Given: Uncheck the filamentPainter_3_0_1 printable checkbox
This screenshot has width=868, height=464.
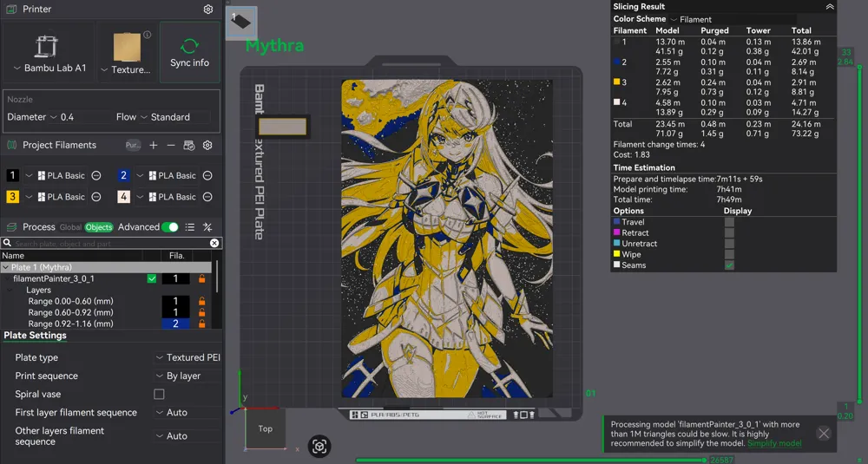Looking at the screenshot, I should [x=152, y=278].
